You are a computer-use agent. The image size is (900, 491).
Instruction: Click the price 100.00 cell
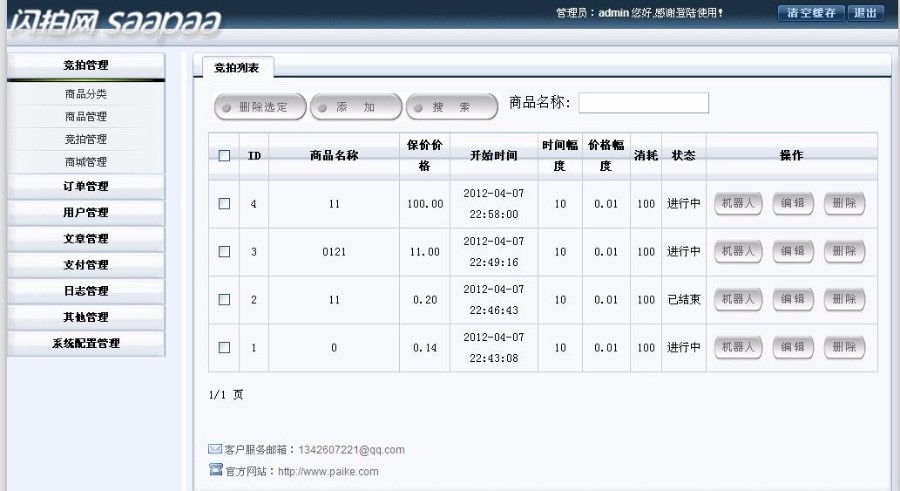[425, 204]
